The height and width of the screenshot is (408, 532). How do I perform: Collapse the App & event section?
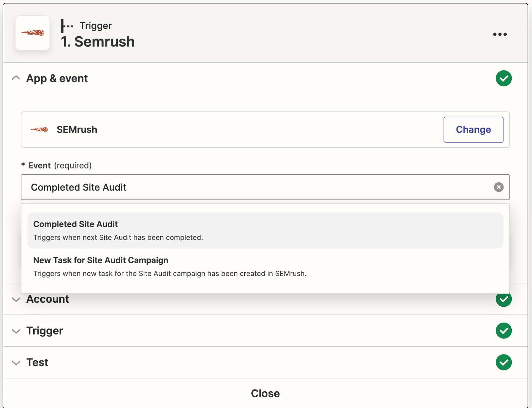tap(16, 78)
